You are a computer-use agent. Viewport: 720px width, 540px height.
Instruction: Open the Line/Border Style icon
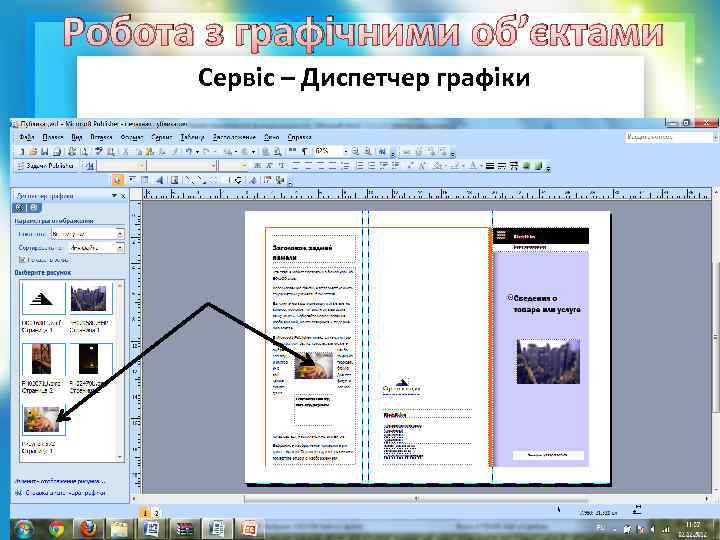coord(490,166)
